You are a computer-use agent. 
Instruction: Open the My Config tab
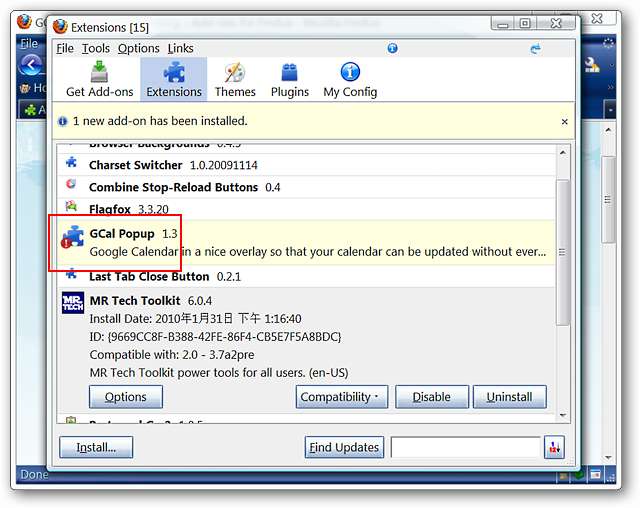[x=350, y=79]
